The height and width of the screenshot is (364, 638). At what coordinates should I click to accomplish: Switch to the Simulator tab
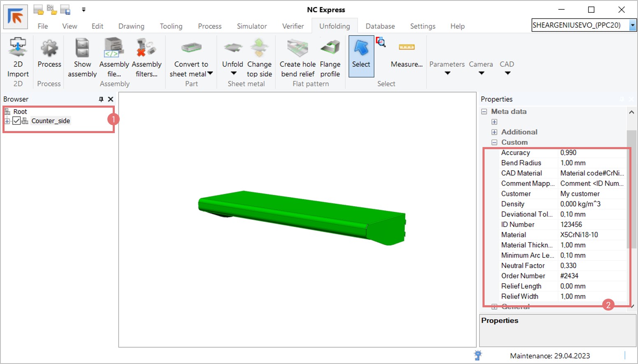coord(252,26)
